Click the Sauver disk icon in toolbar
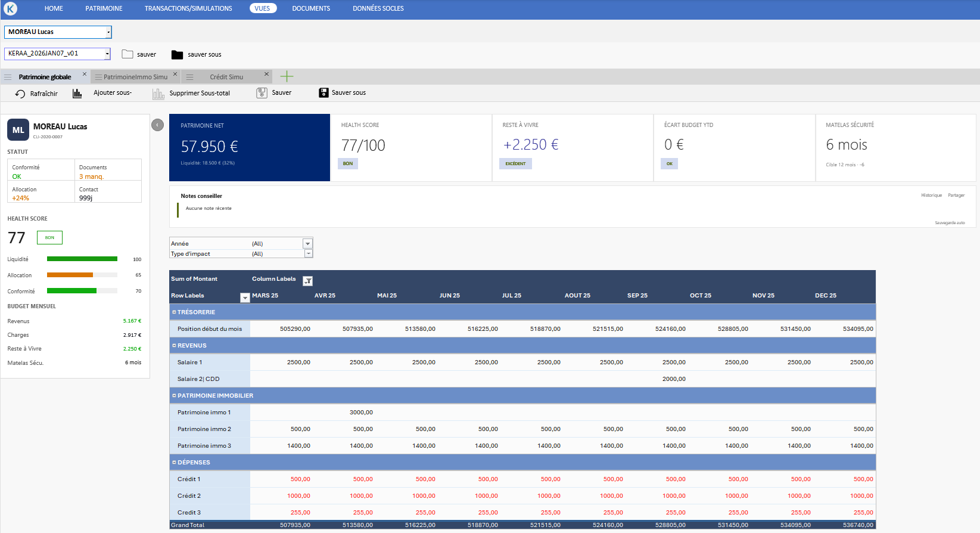Image resolution: width=980 pixels, height=533 pixels. point(262,93)
